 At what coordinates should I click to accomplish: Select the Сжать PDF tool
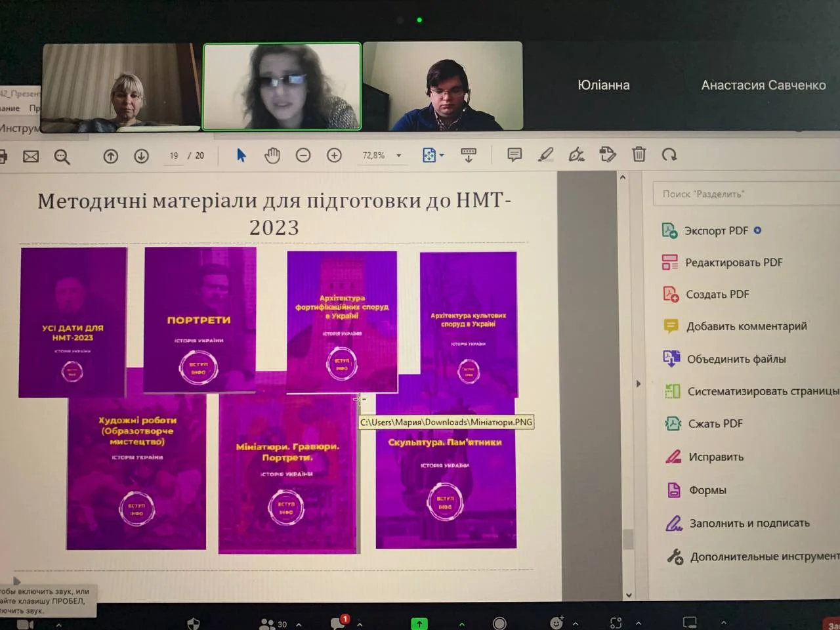pos(703,424)
